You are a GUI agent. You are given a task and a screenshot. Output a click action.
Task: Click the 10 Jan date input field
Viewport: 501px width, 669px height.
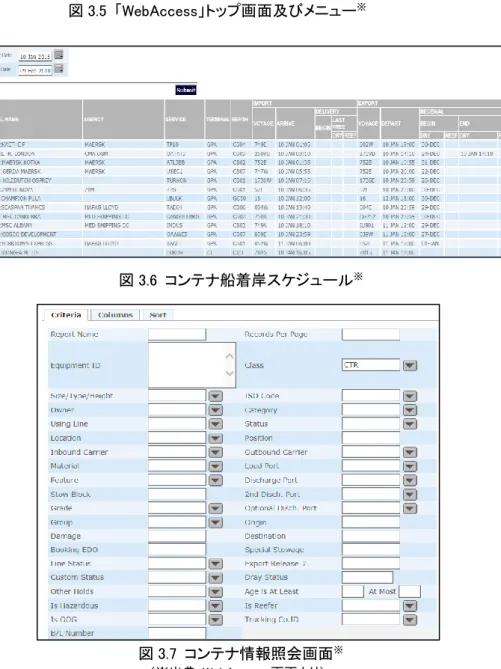coord(35,56)
